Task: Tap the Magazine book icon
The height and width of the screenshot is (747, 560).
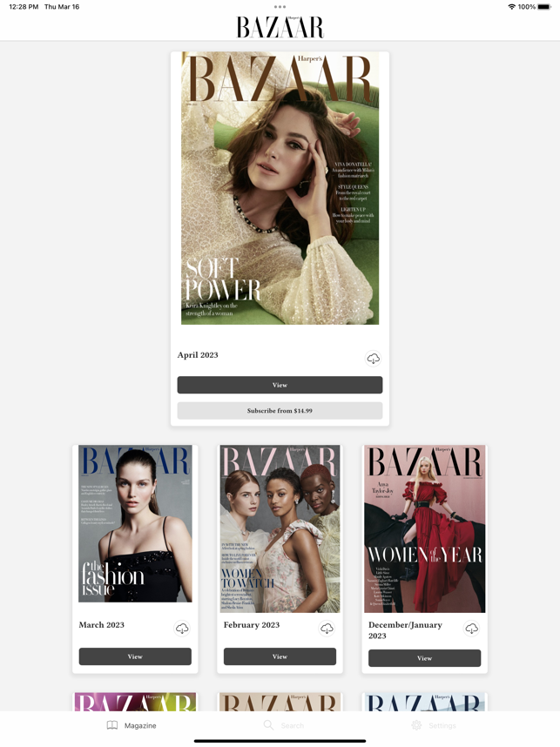Action: coord(112,725)
